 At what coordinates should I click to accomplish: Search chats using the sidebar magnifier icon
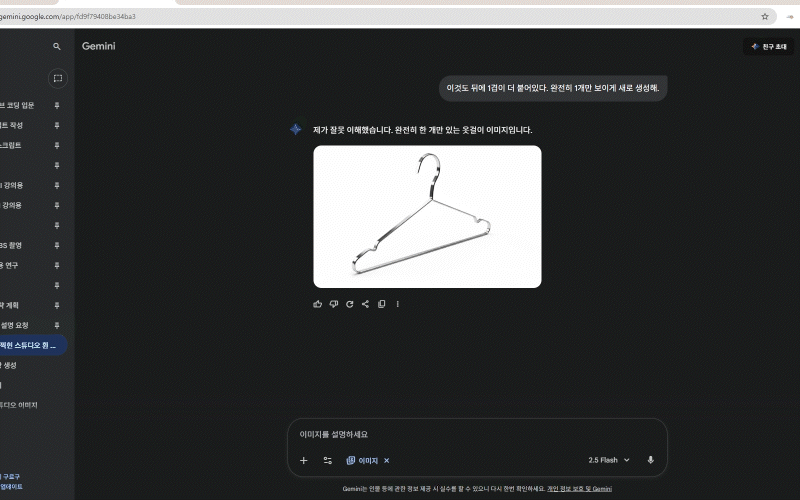(57, 47)
